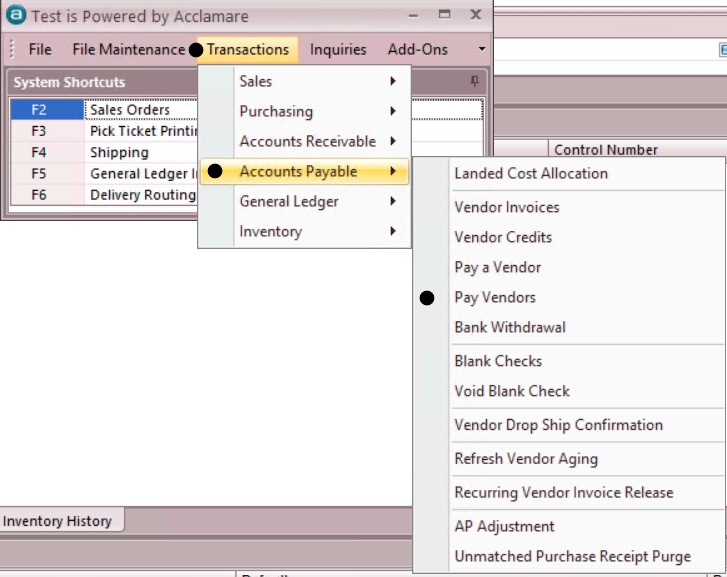Open the Add-Ons menu

click(417, 49)
